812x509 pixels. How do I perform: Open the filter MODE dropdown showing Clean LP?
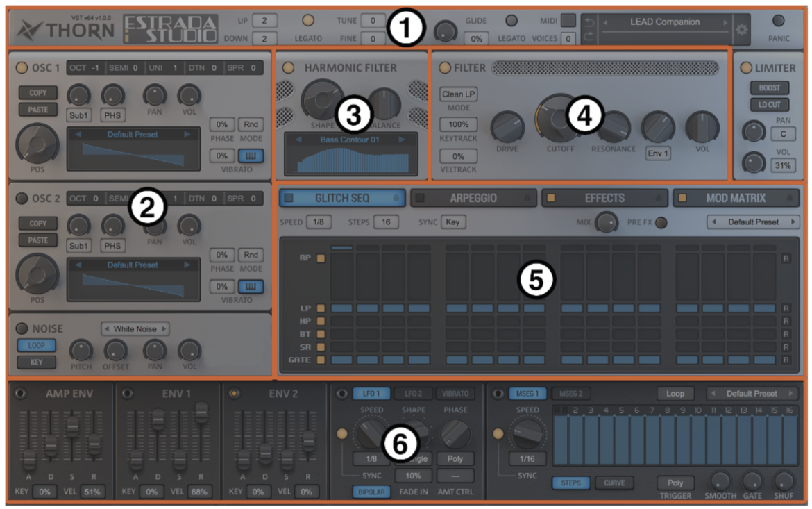[459, 94]
